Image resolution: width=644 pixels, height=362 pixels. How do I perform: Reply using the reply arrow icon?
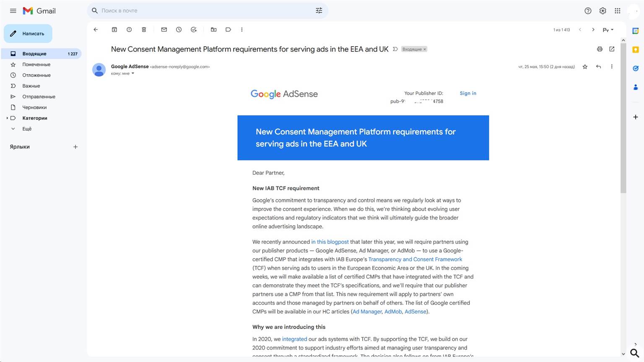tap(598, 67)
